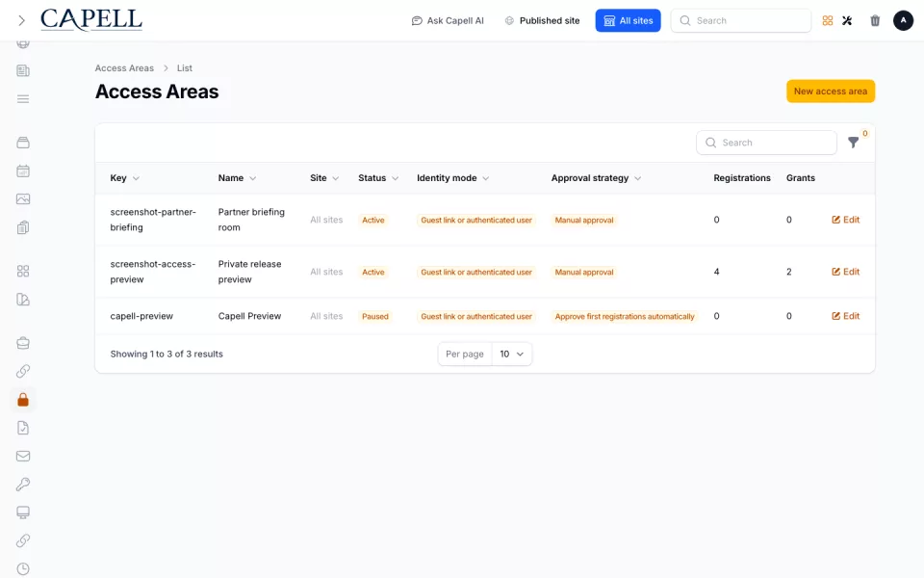Open the All sites switcher
This screenshot has width=924, height=578.
628,20
